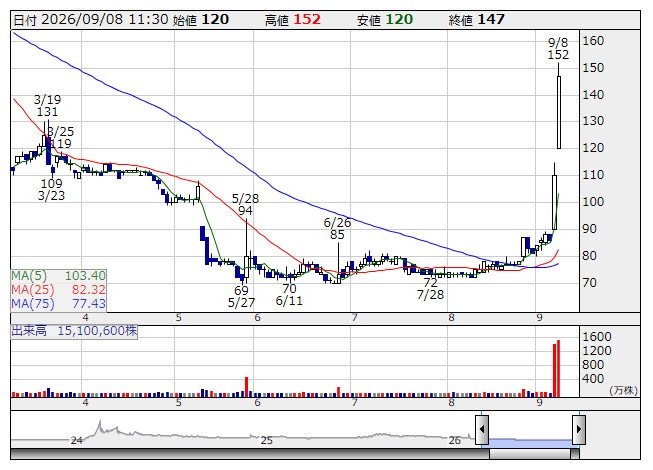This screenshot has width=653, height=470.
Task: Click the tall wick candle at 6/26
Action: 338,263
